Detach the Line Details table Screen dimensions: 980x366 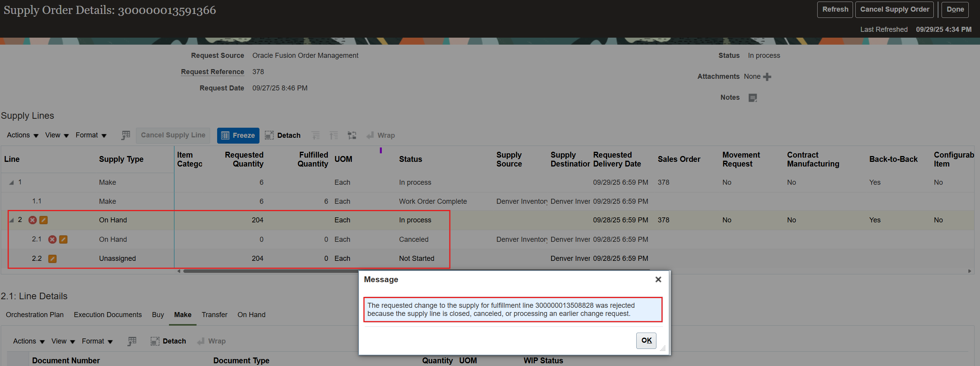(168, 341)
